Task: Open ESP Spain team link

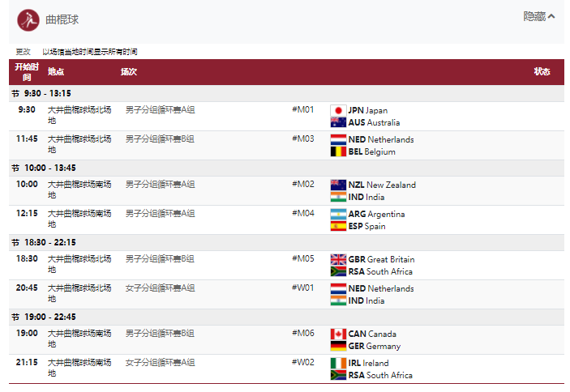Action: coord(366,227)
